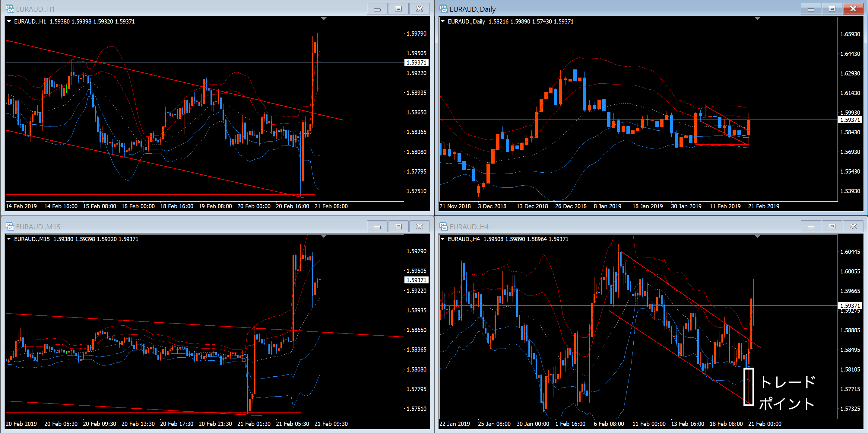Screen dimensions: 868x434
Task: Minimize the EURAUD M15 chart window
Action: 377,227
